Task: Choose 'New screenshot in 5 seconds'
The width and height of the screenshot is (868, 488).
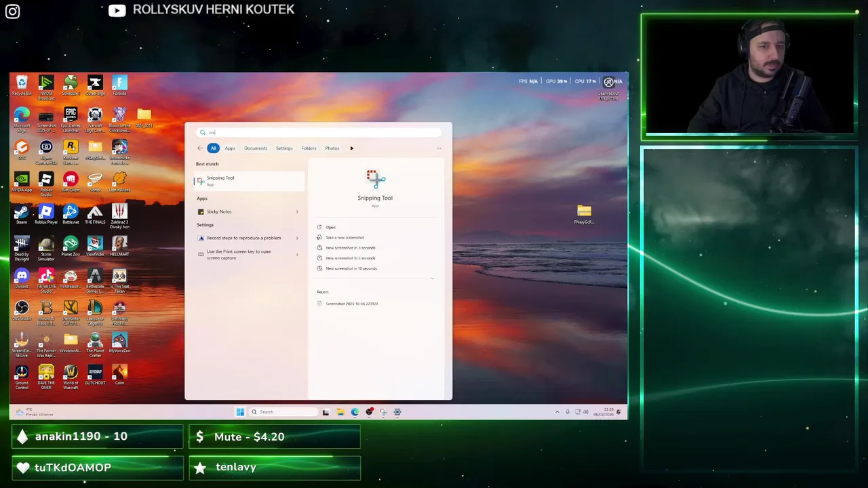Action: point(350,258)
